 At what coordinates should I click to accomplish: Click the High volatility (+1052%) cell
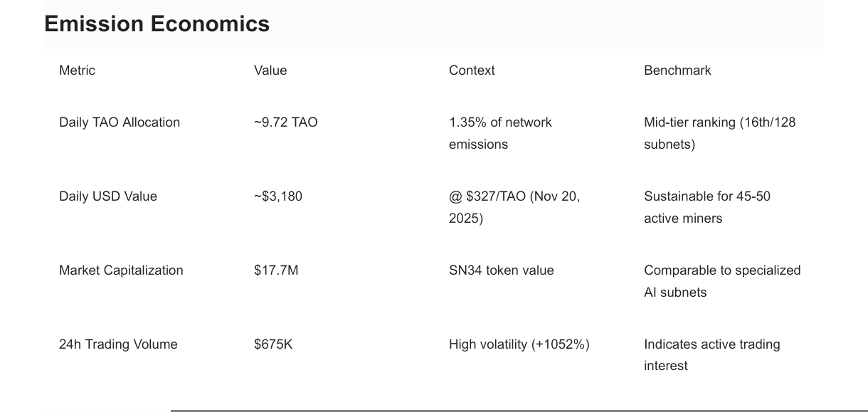pos(519,344)
